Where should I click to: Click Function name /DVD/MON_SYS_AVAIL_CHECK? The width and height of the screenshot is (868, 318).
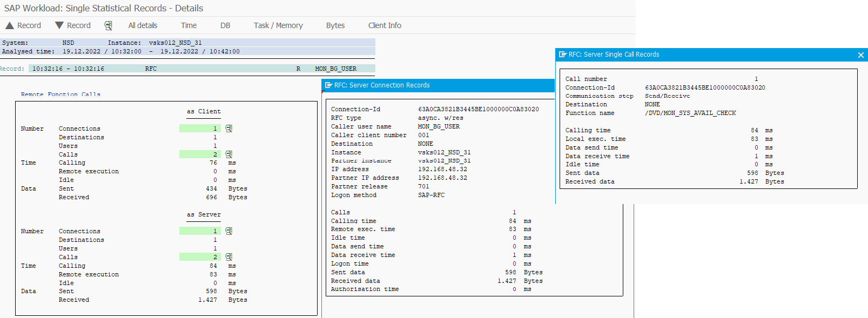pos(690,113)
